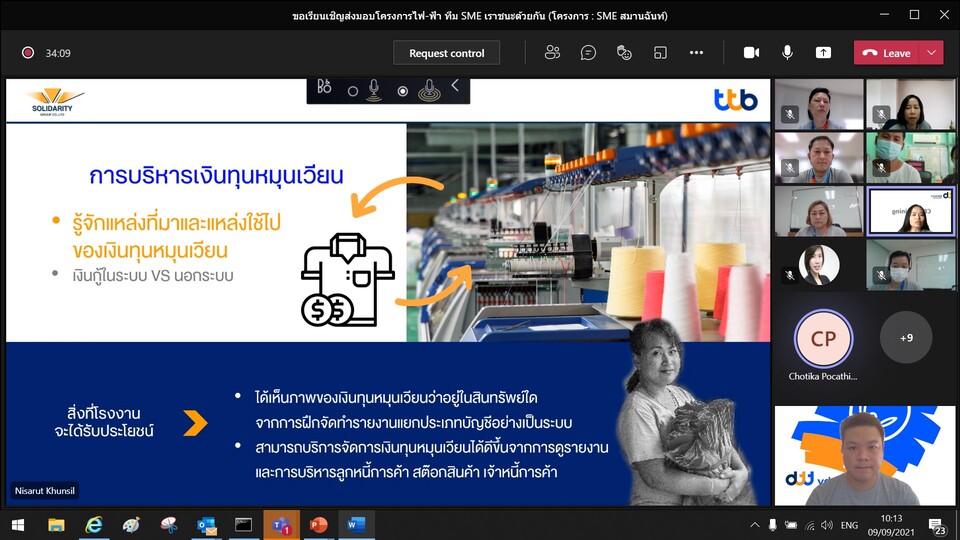Expand the Leave button dropdown arrow
The image size is (960, 540).
pyautogui.click(x=932, y=53)
